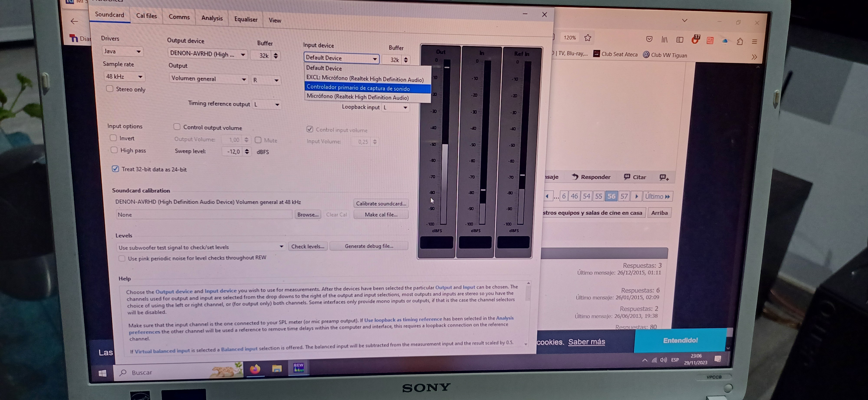This screenshot has height=400, width=868.
Task: Open Firefox hamburger menu
Action: click(755, 42)
